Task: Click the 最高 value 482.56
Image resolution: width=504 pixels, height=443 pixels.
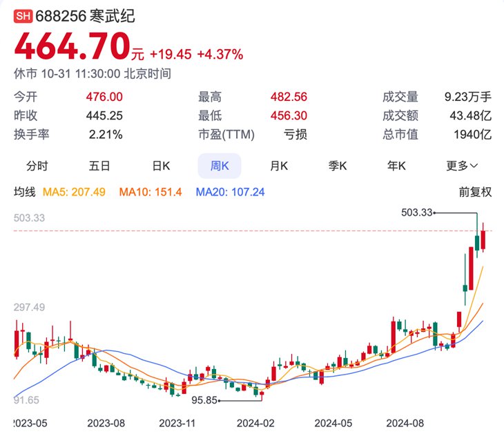Action: pos(289,97)
